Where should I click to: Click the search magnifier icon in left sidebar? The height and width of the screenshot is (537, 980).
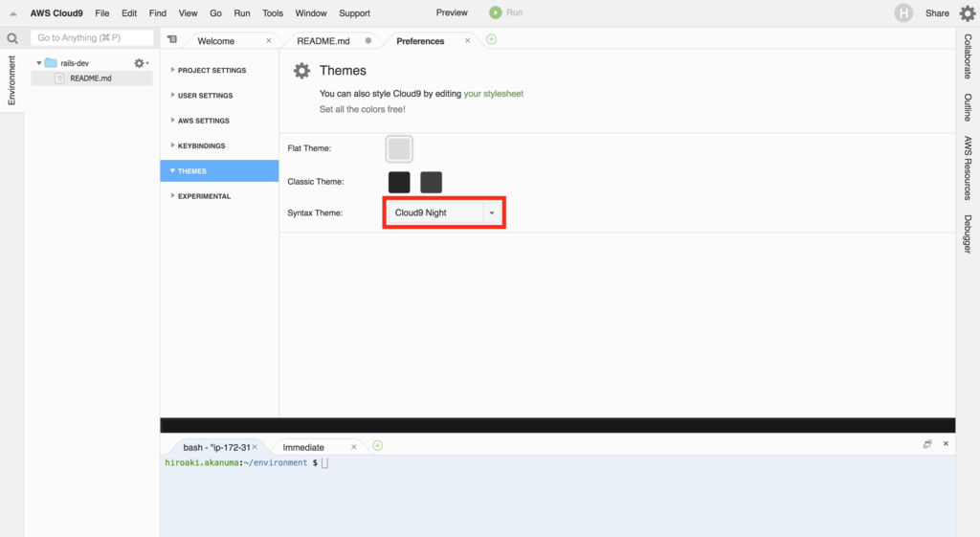coord(11,38)
